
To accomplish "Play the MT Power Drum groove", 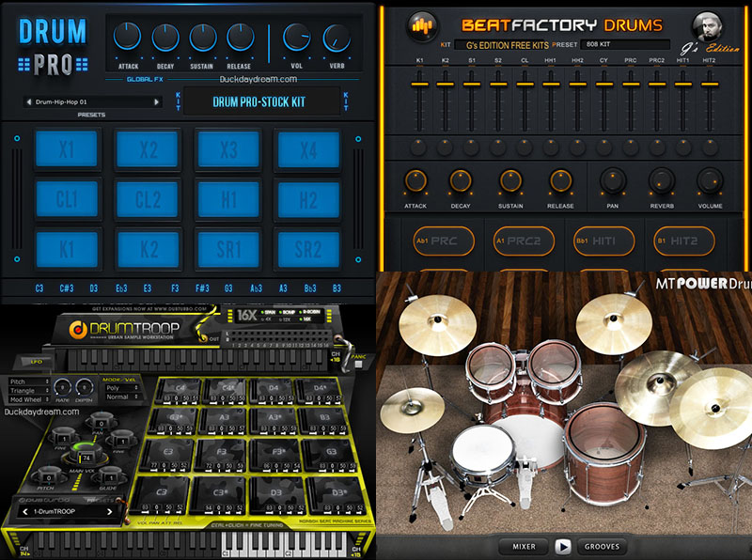I will [x=563, y=547].
